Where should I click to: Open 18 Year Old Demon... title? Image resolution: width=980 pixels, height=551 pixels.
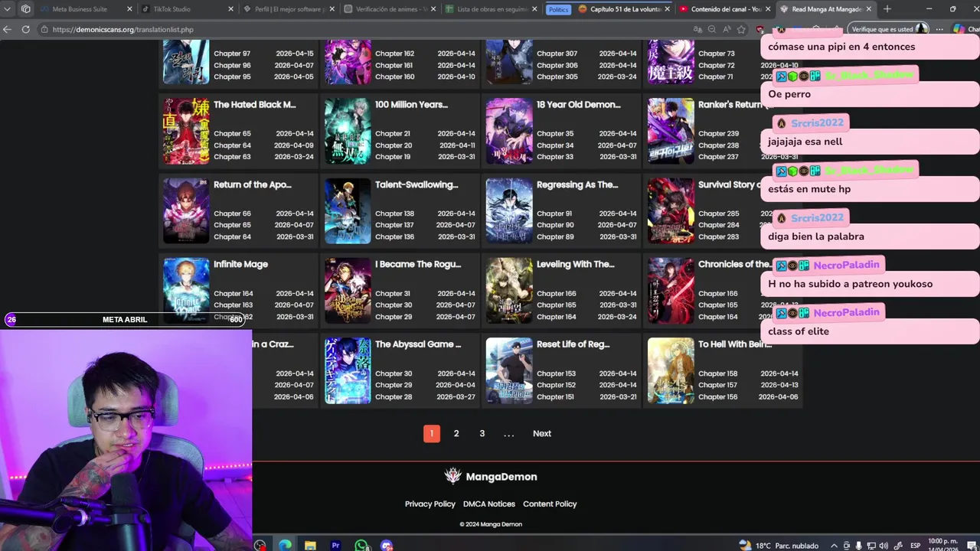(579, 105)
